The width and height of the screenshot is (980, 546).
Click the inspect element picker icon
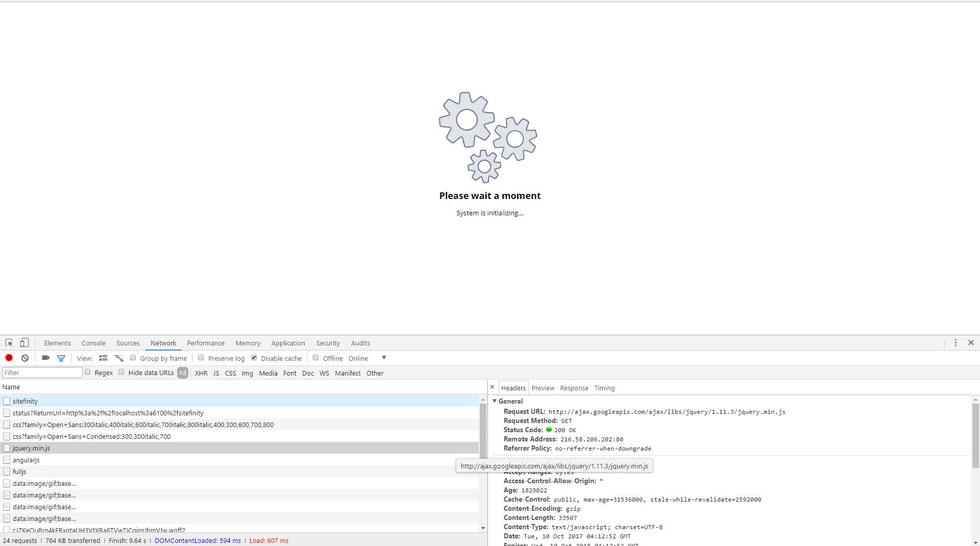point(9,343)
